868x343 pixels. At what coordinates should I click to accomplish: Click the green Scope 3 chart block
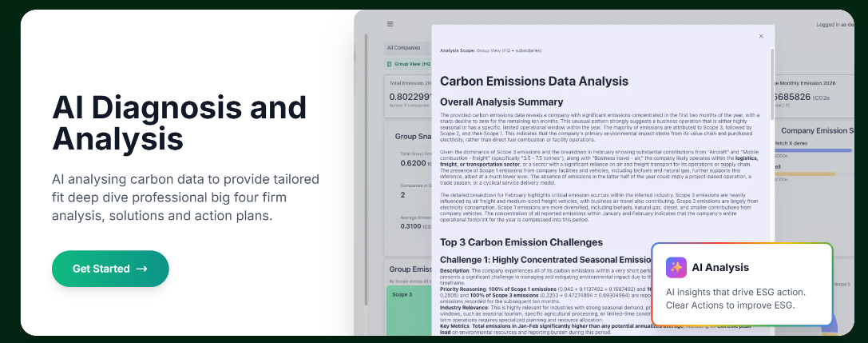tap(409, 310)
